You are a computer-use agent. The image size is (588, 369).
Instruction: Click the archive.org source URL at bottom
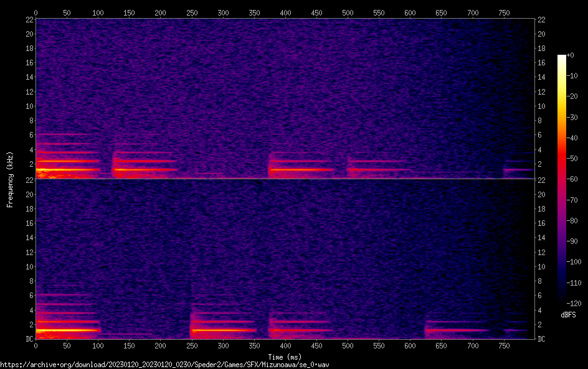pyautogui.click(x=164, y=365)
